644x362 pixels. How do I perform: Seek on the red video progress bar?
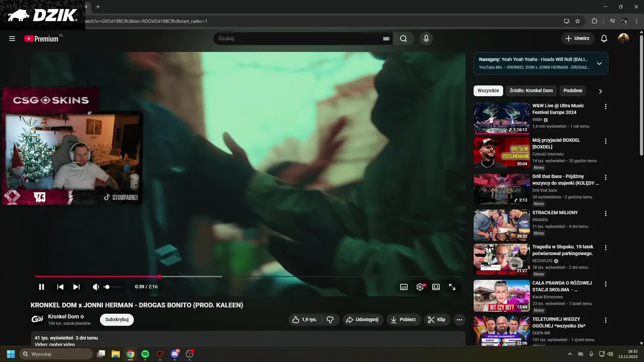[247, 277]
